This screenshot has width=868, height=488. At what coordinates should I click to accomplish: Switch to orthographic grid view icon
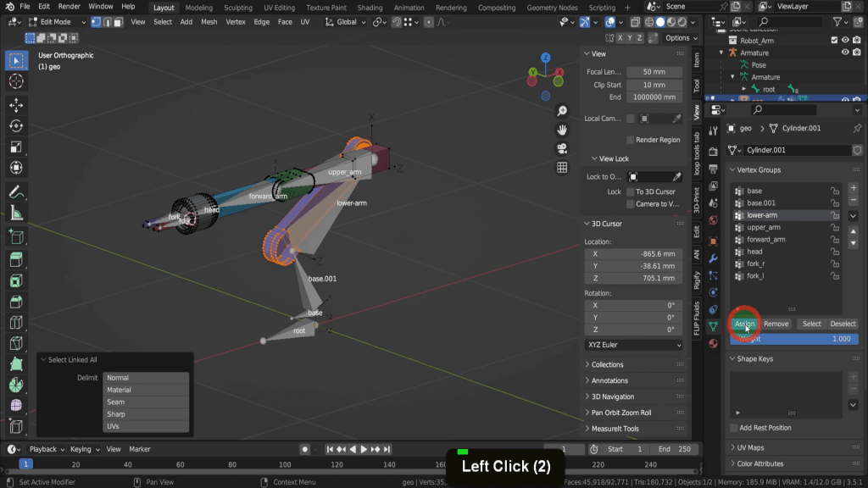pos(562,168)
